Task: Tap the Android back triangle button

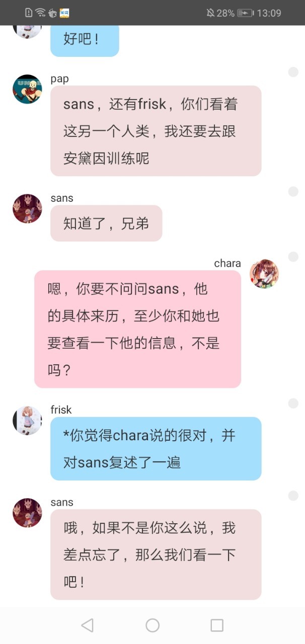Action: [x=87, y=625]
